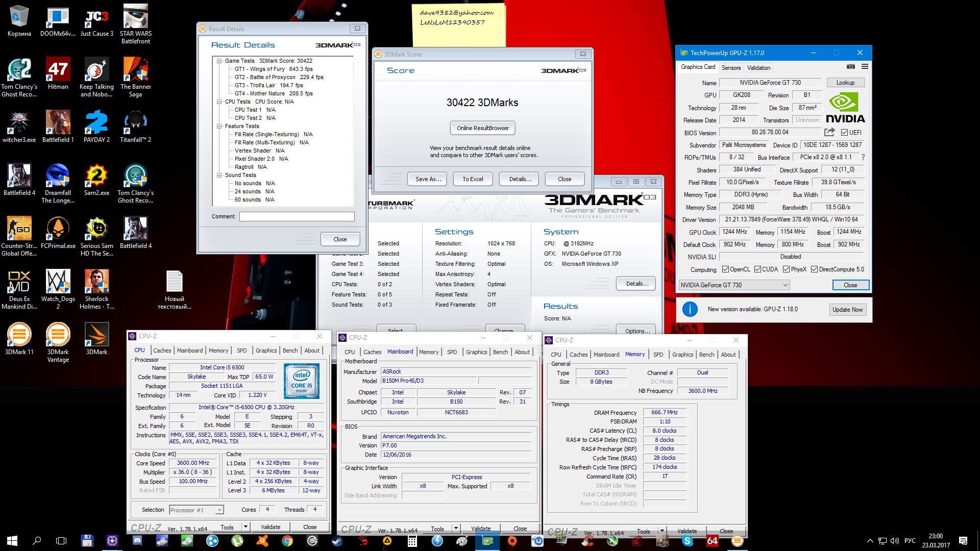Open Skype from the taskbar
Image resolution: width=980 pixels, height=551 pixels.
click(687, 541)
